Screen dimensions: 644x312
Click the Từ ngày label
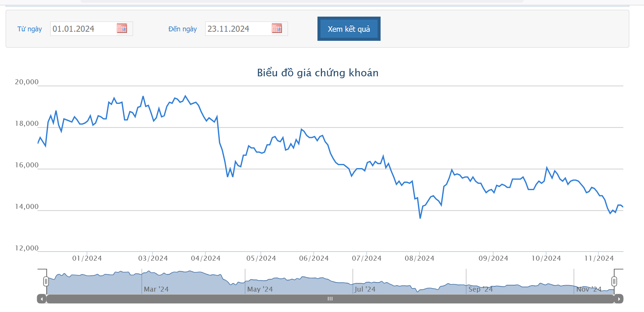29,29
